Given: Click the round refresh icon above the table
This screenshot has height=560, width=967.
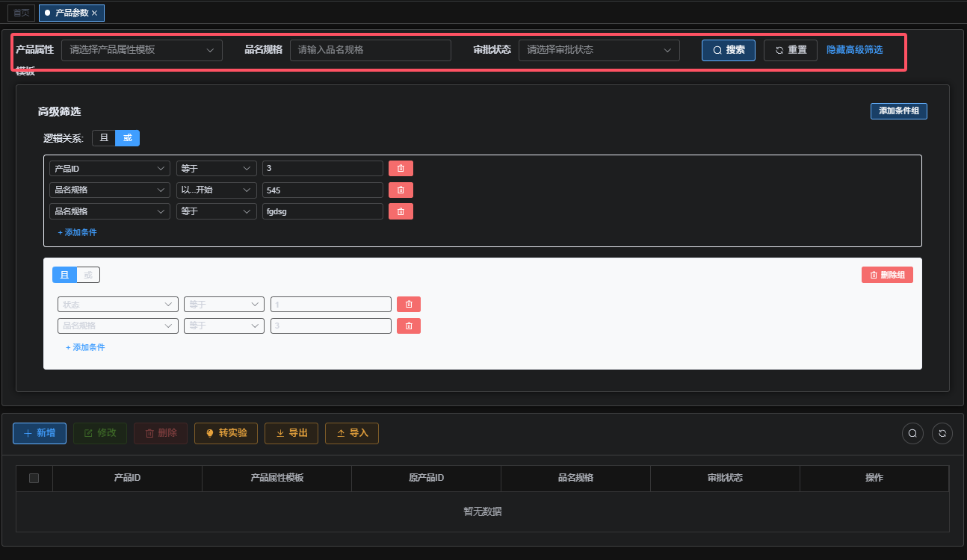Looking at the screenshot, I should [x=942, y=433].
